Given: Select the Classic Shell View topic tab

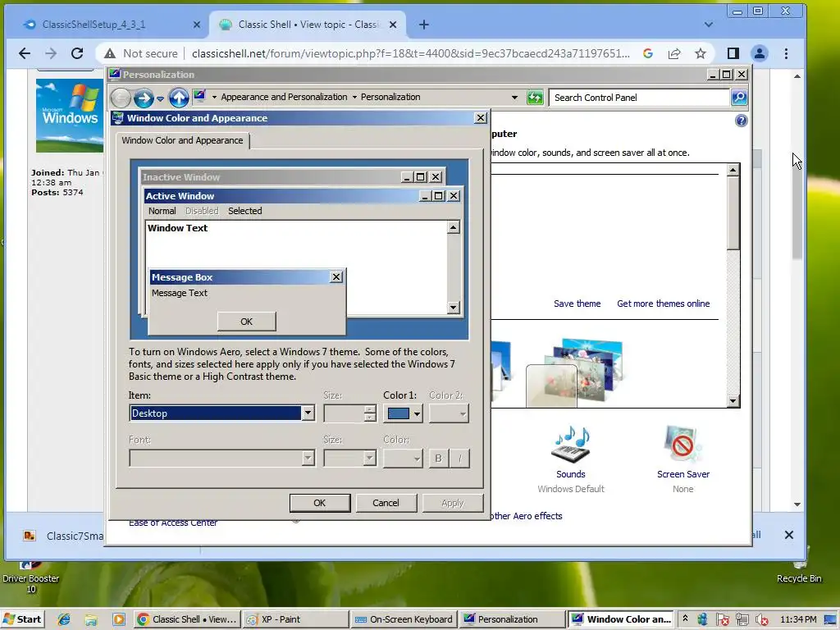Looking at the screenshot, I should pos(308,25).
